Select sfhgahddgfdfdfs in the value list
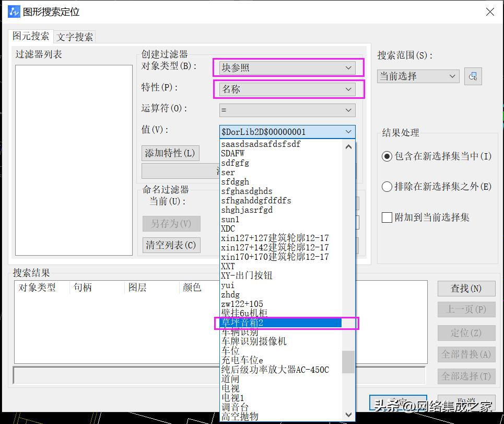 click(x=282, y=200)
